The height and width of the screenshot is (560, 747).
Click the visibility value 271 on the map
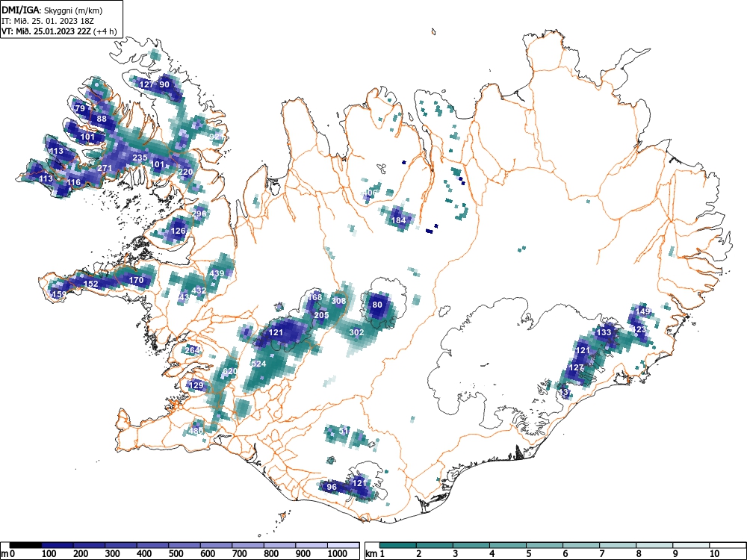(x=105, y=168)
